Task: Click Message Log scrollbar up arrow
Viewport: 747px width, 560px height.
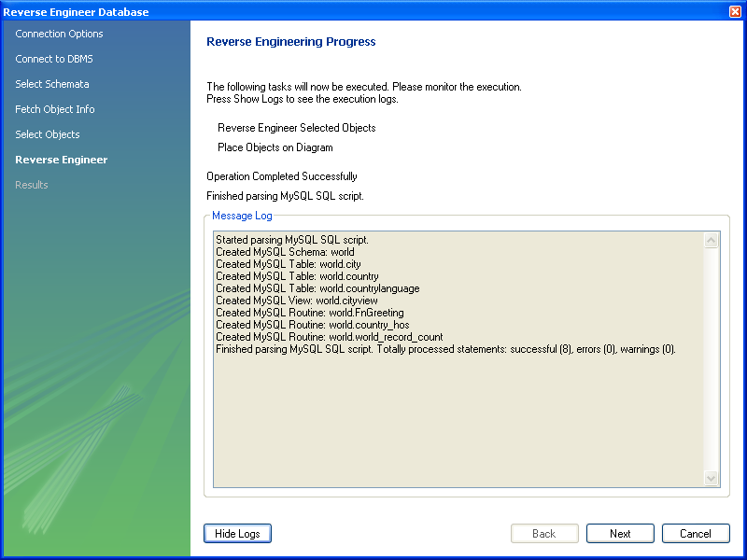Action: pos(712,241)
